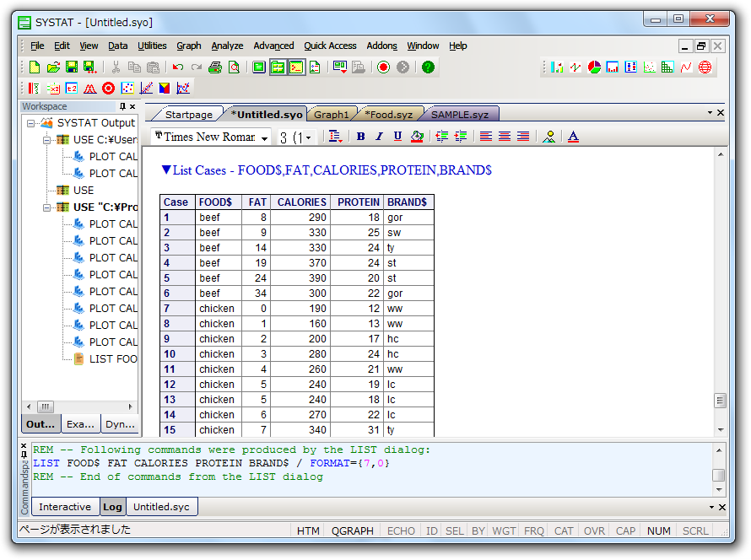Screen dimensions: 751x560
Task: Click the pie chart graph icon
Action: tap(594, 67)
